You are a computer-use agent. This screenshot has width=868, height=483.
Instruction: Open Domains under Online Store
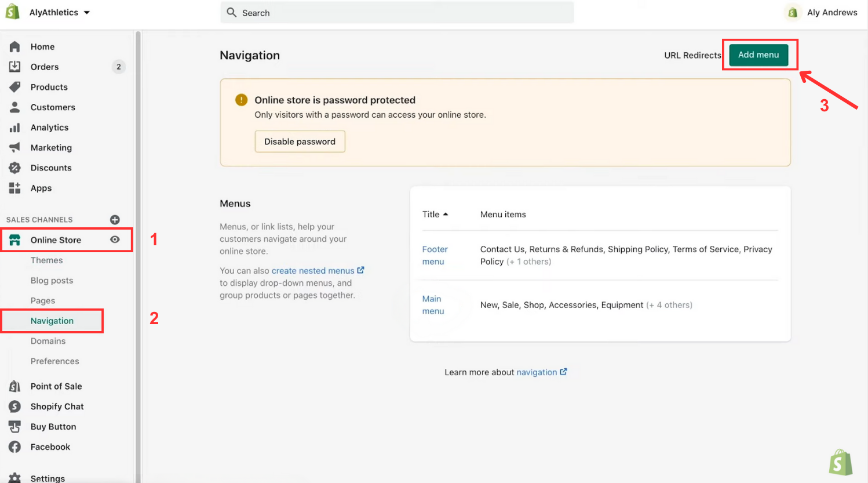pyautogui.click(x=48, y=341)
